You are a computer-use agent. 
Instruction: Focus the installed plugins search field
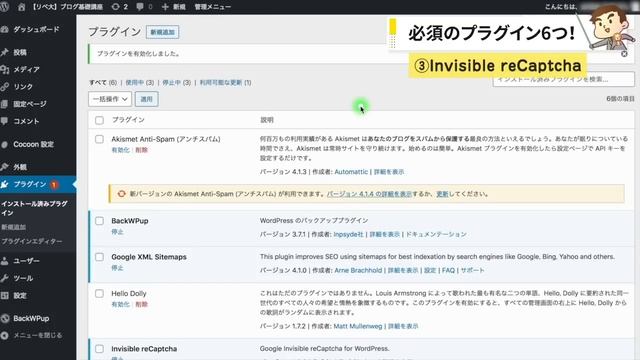563,79
